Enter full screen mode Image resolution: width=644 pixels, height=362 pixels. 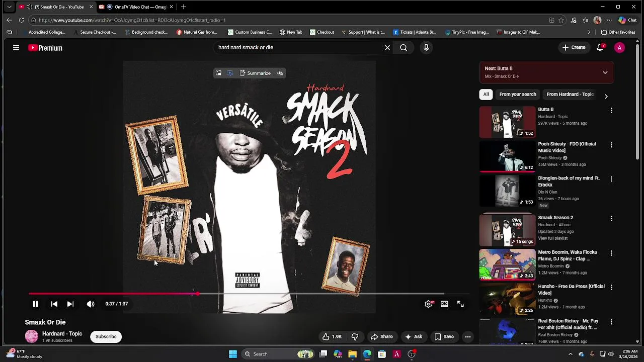tap(460, 304)
